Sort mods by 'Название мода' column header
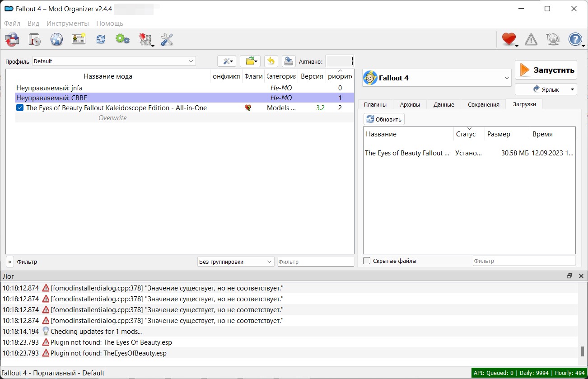 [x=108, y=76]
